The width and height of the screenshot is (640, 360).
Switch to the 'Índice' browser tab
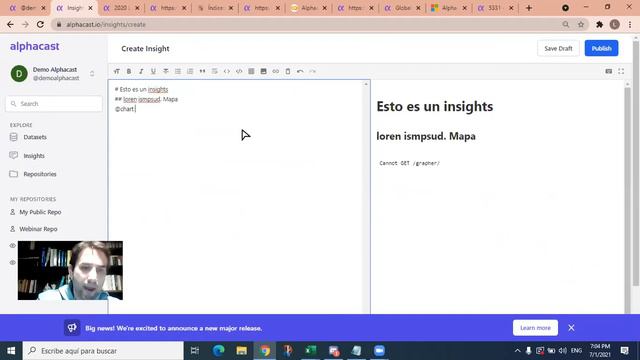215,8
